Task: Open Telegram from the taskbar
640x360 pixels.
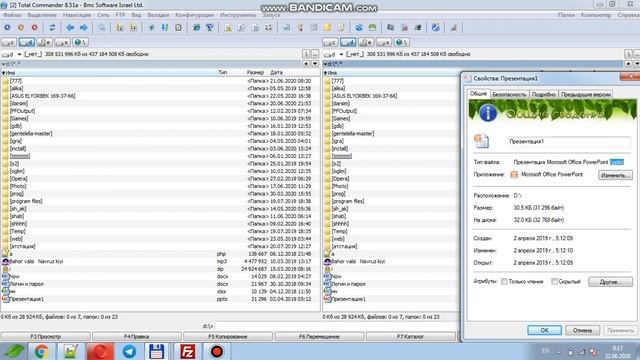Action: tap(129, 351)
